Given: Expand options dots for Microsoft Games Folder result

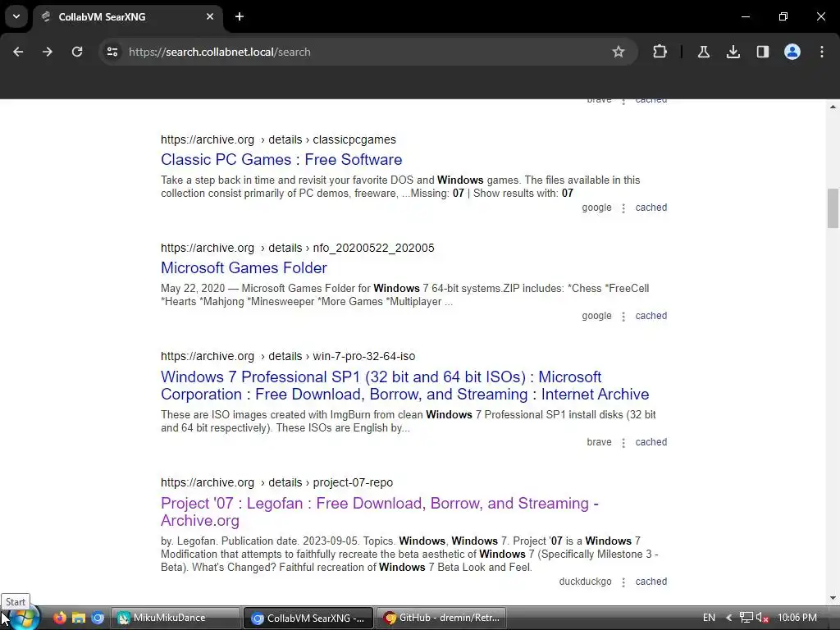Looking at the screenshot, I should 623,316.
